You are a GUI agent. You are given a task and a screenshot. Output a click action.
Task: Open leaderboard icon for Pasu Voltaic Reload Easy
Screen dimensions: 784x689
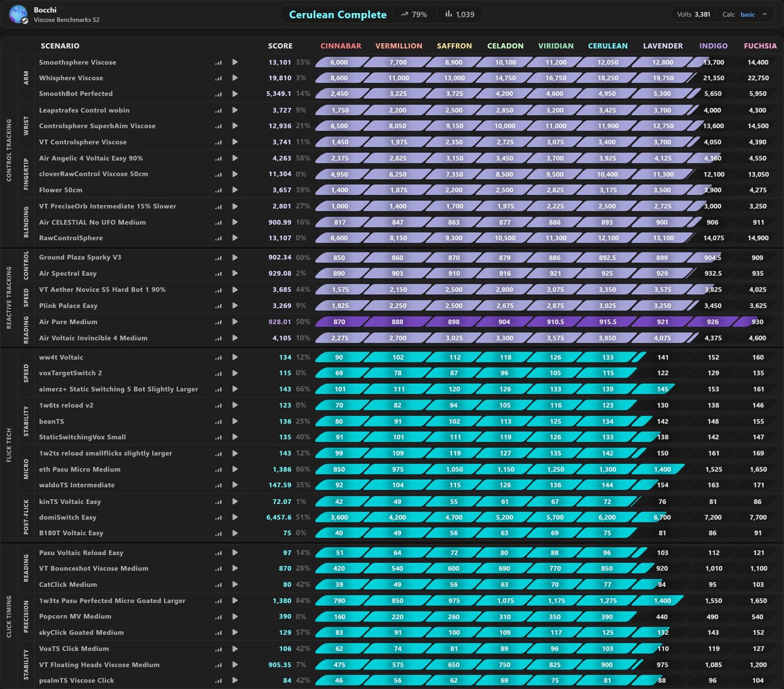[218, 553]
